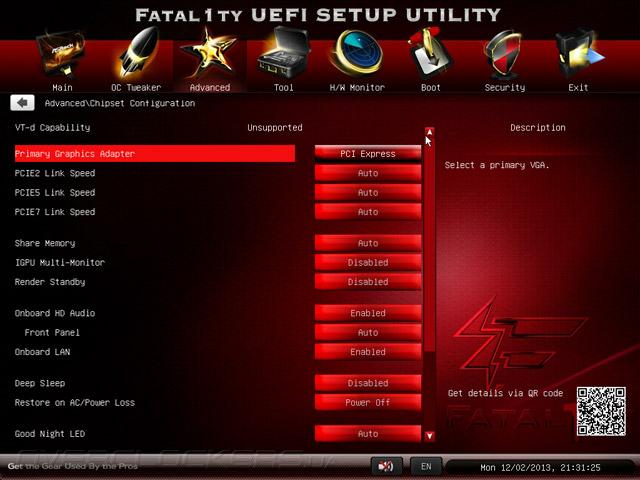Select the Front Panel label
Viewport: 640px width, 480px height.
52,333
